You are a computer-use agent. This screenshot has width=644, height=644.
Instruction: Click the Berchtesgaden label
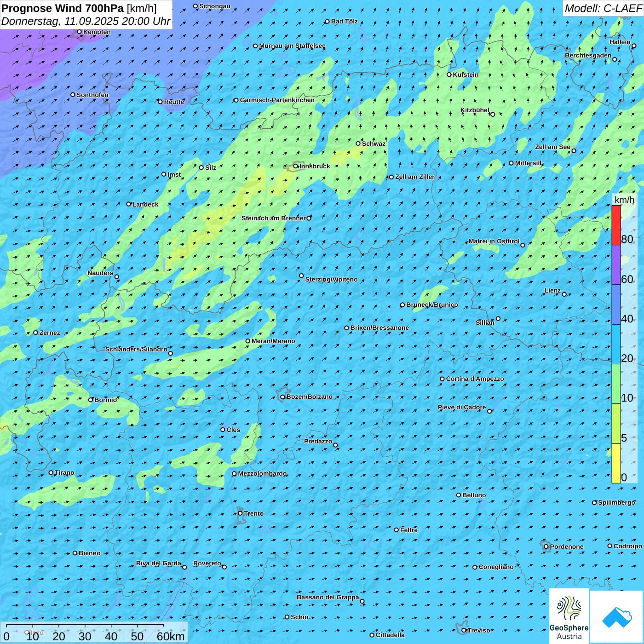tap(588, 55)
